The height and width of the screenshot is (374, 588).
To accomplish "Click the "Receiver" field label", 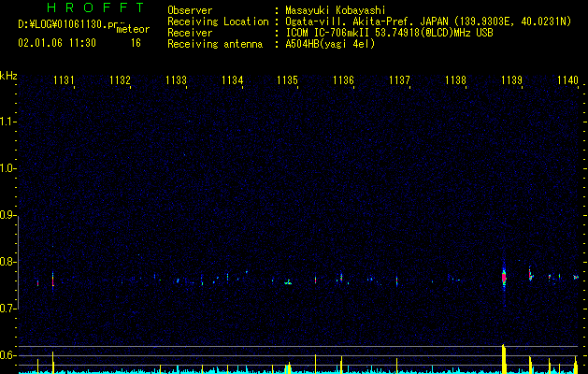I will (x=190, y=33).
